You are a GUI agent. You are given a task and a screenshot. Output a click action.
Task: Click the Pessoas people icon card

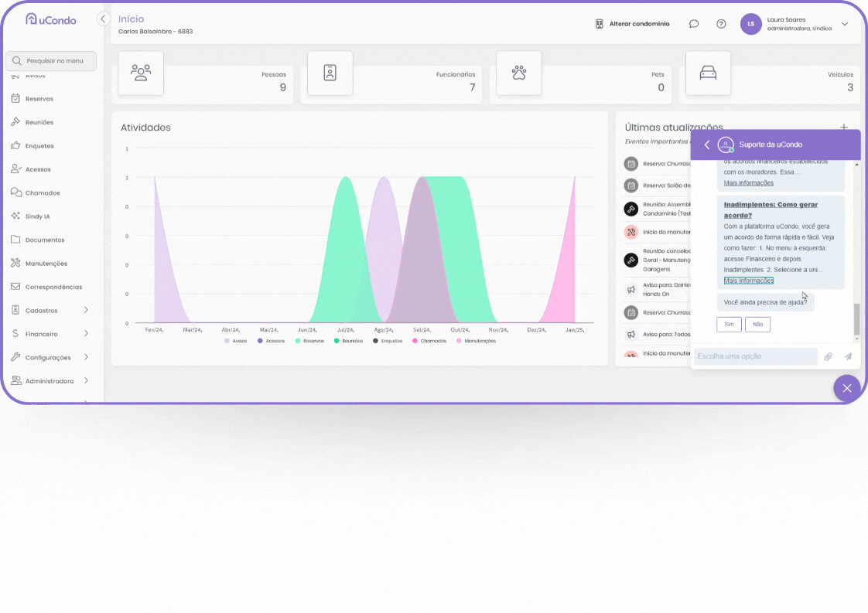[141, 73]
